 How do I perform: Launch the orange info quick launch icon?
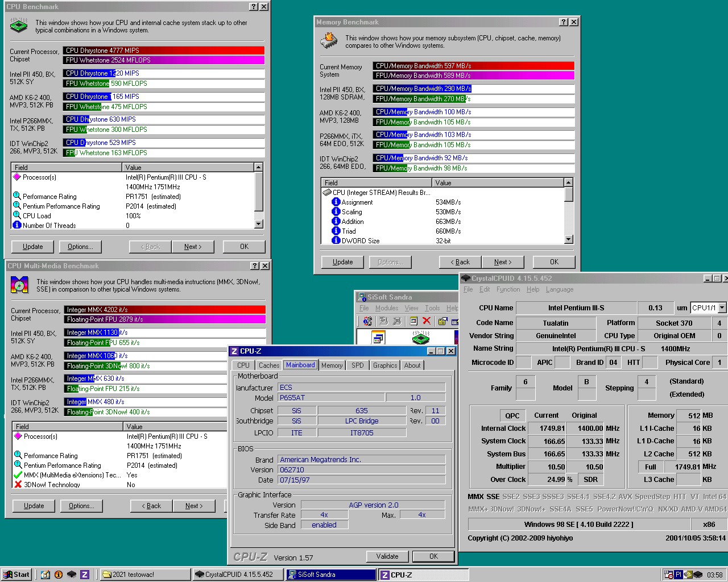coord(58,575)
